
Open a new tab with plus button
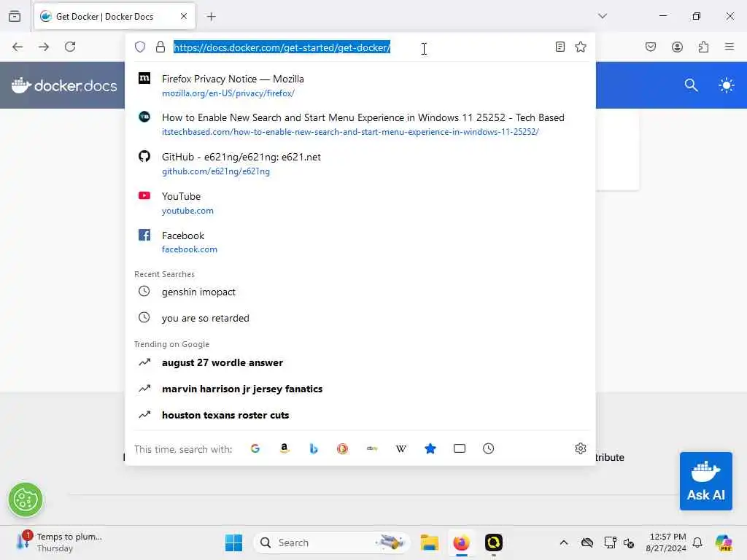tap(211, 17)
